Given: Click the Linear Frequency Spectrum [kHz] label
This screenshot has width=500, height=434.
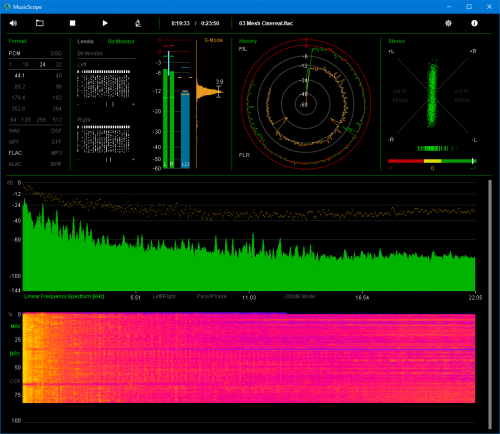Looking at the screenshot, I should coord(64,296).
